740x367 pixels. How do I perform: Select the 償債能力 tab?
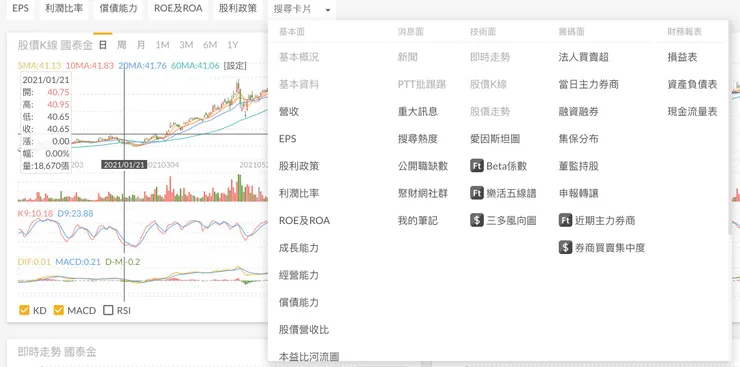click(x=118, y=8)
